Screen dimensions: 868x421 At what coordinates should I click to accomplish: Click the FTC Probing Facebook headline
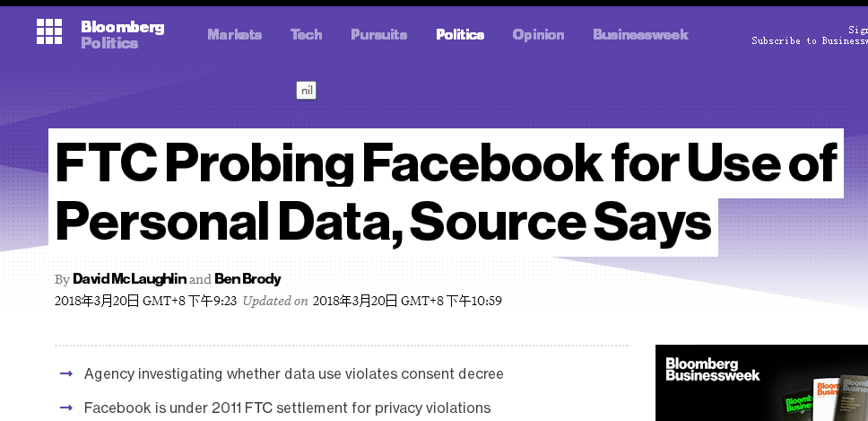(x=446, y=193)
